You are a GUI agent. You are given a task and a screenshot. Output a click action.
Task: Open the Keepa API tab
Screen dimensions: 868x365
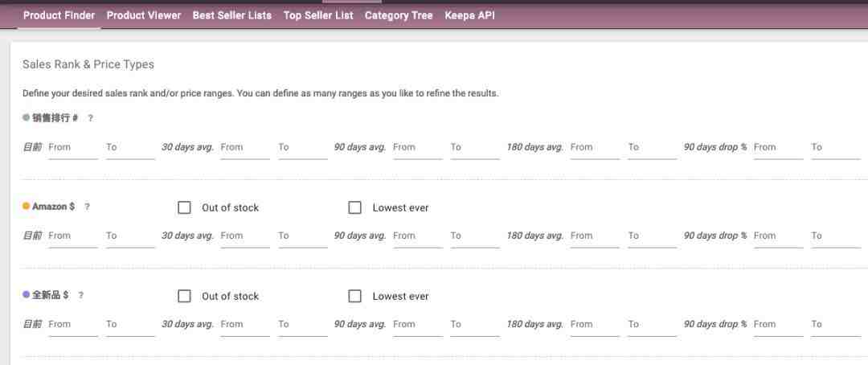click(469, 15)
